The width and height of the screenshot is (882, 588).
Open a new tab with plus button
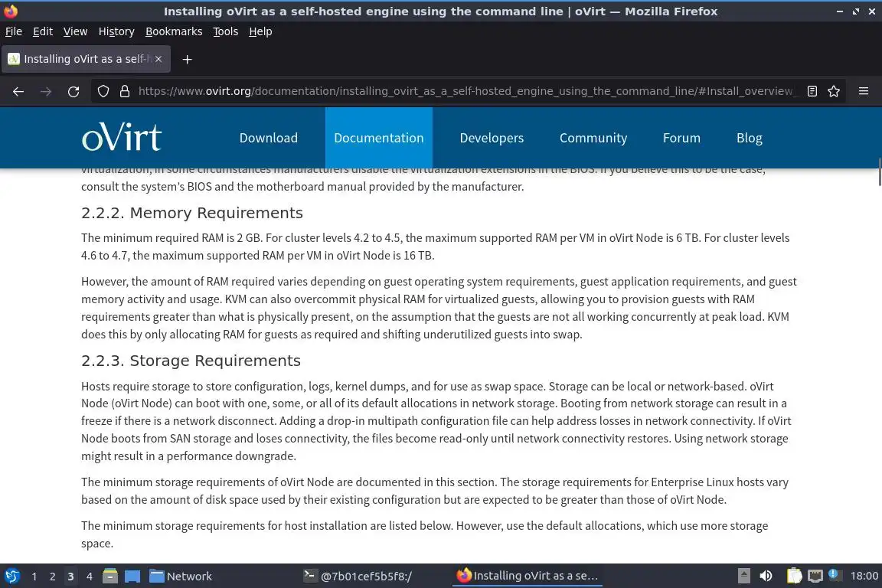pos(188,59)
